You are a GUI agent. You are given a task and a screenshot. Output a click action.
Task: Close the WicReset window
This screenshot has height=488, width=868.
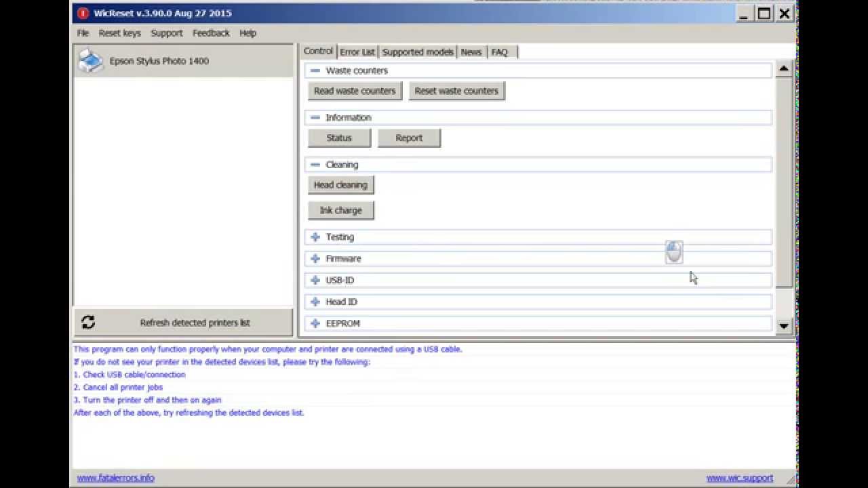[x=785, y=14]
